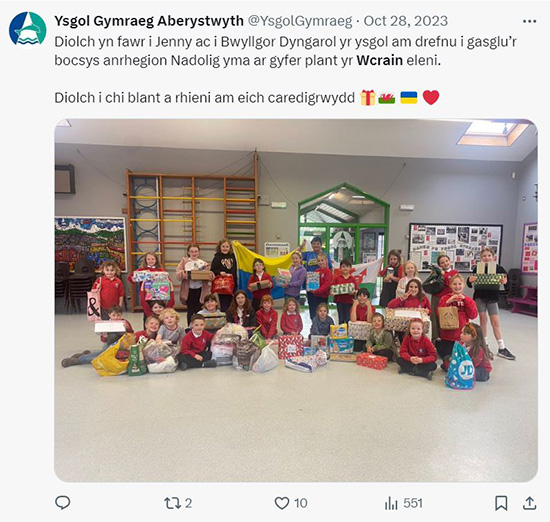Click the bolded Wcrain keyword
This screenshot has width=550, height=522.
(x=380, y=60)
